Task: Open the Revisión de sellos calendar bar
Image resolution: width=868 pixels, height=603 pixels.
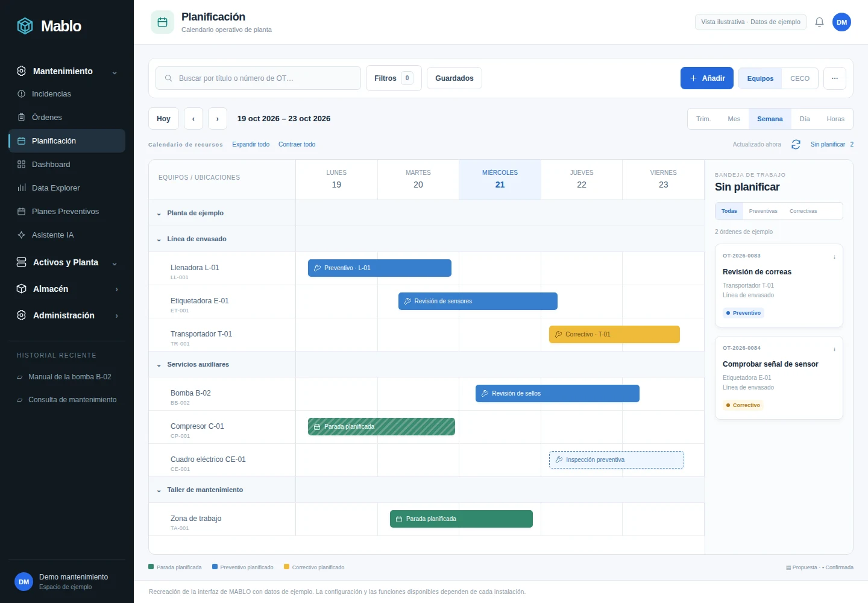Action: point(558,394)
